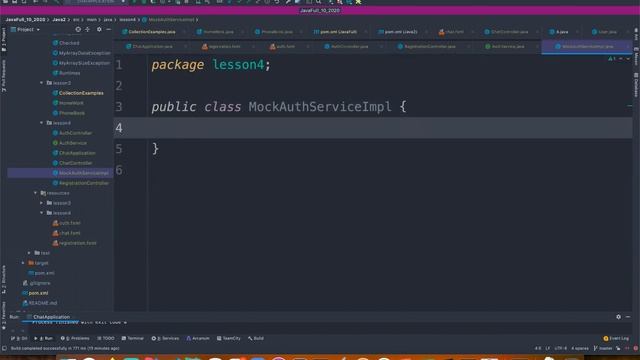The image size is (640, 360).
Task: Open auth.fxml resource file
Action: 67,223
